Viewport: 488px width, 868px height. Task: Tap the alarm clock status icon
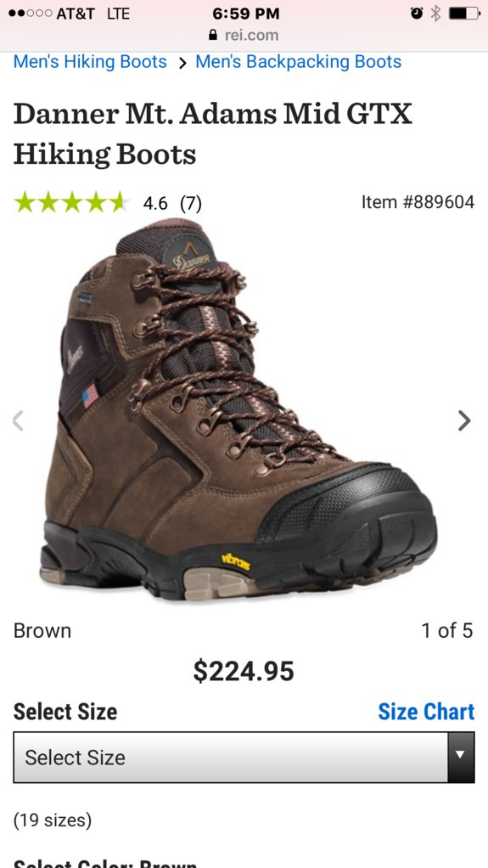tap(417, 13)
